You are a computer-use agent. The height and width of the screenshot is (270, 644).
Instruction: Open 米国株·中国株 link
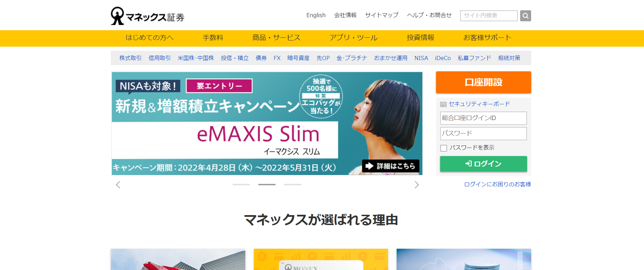(x=196, y=58)
